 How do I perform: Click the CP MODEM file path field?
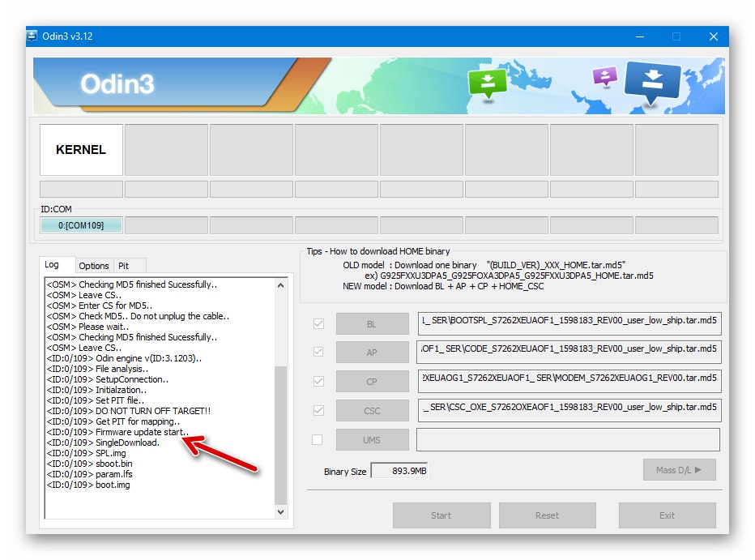click(x=569, y=382)
